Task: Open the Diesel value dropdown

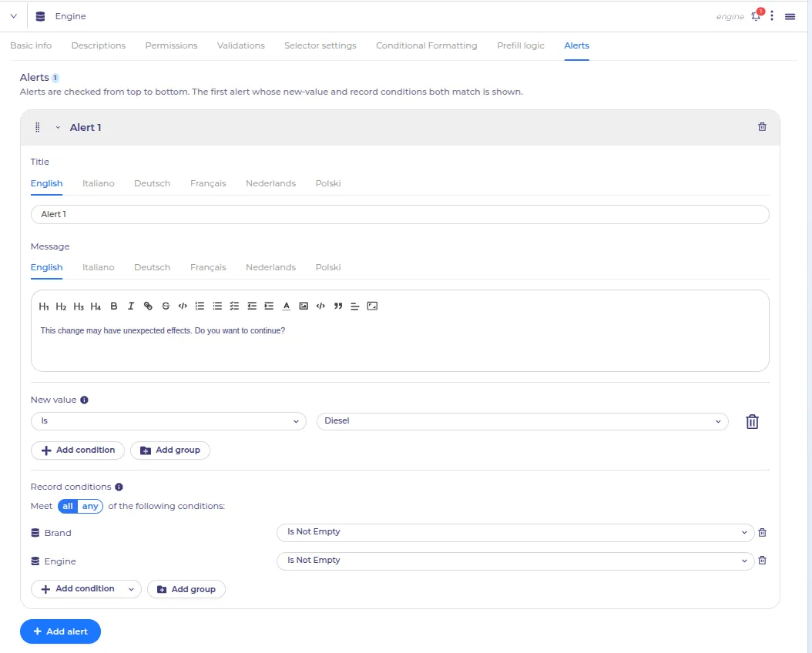Action: coord(522,421)
